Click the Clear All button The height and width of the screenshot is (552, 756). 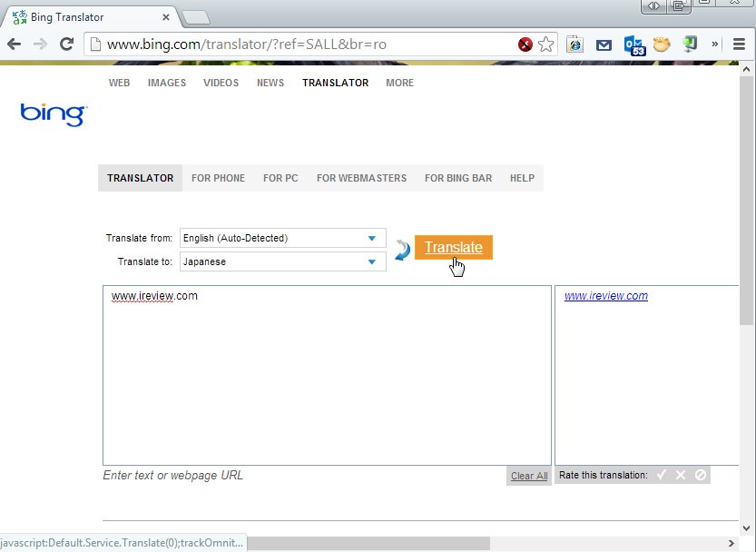point(529,476)
